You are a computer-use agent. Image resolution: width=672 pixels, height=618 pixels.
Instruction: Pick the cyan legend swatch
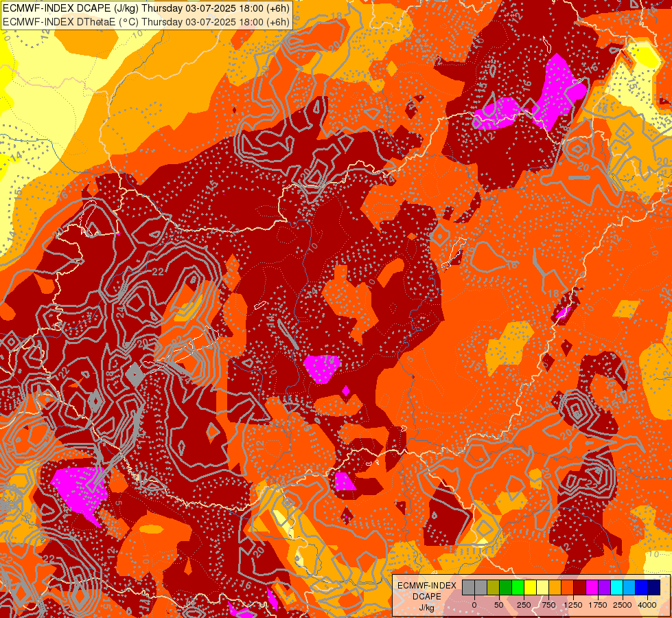click(x=616, y=588)
